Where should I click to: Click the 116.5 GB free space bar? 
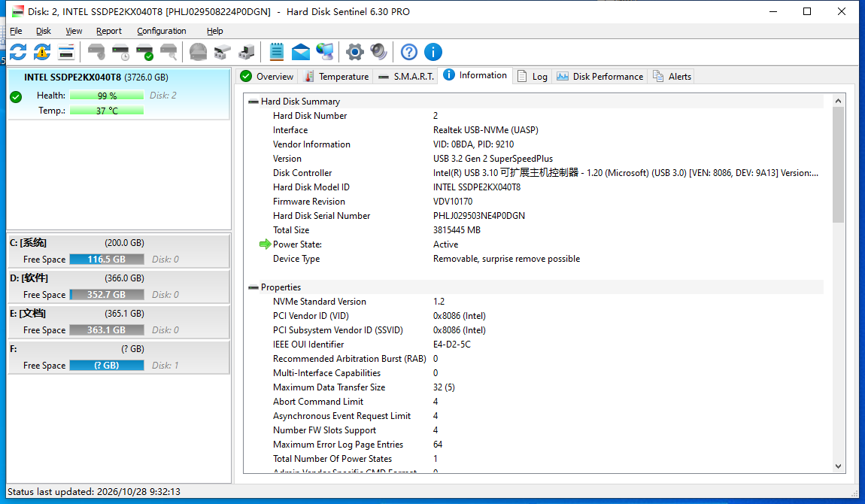click(x=107, y=260)
